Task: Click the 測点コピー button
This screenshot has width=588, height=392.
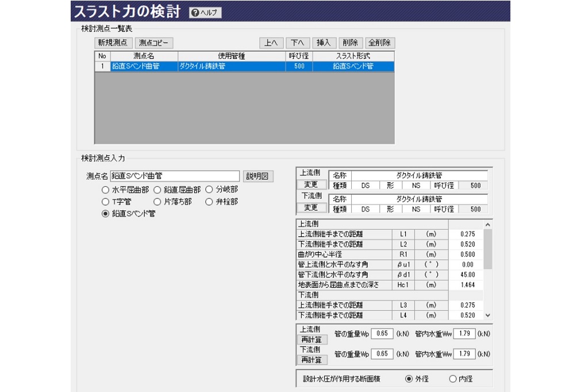Action: point(154,43)
